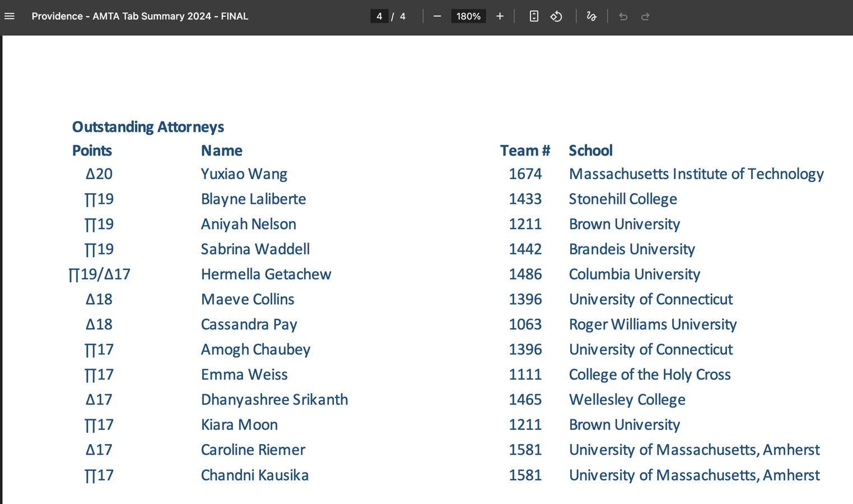Open the document navigation menu
Screen dimensions: 853x504
10,16
